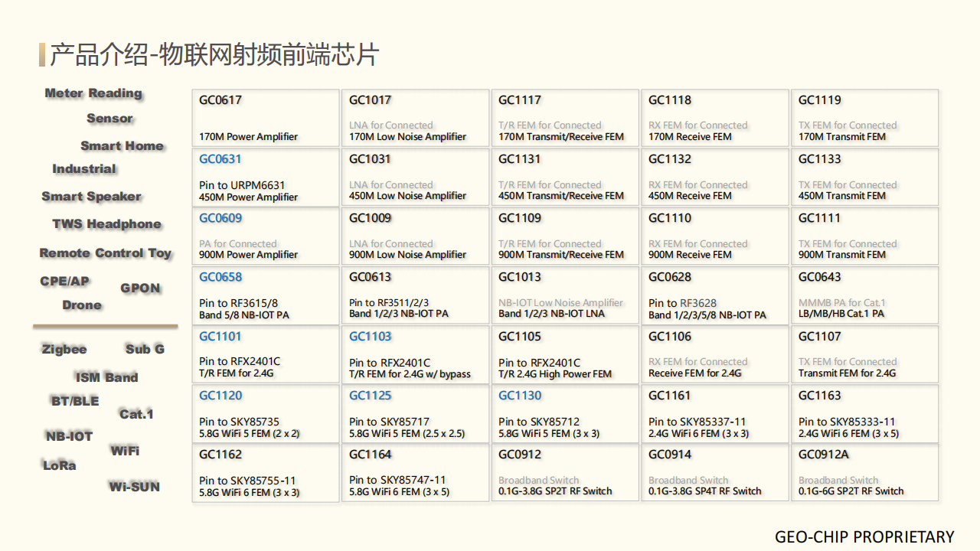The image size is (980, 551).
Task: Click 'Pin to URPM6631' text
Action: click(x=242, y=185)
